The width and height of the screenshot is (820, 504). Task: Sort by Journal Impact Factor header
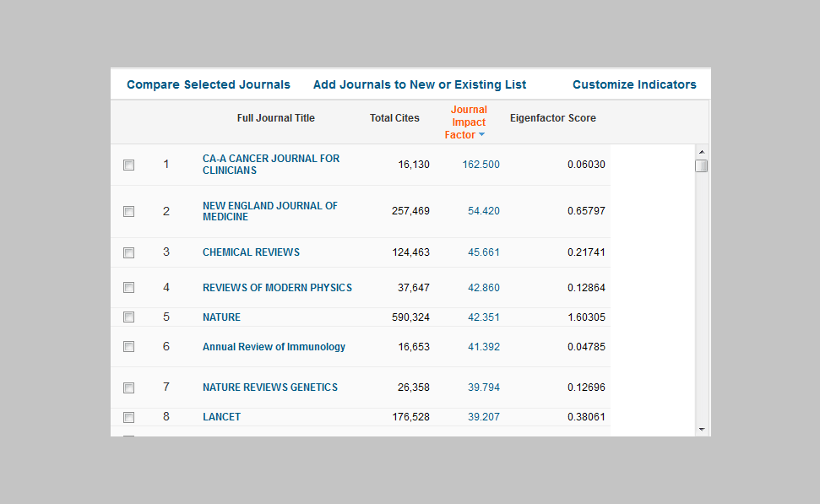point(465,122)
